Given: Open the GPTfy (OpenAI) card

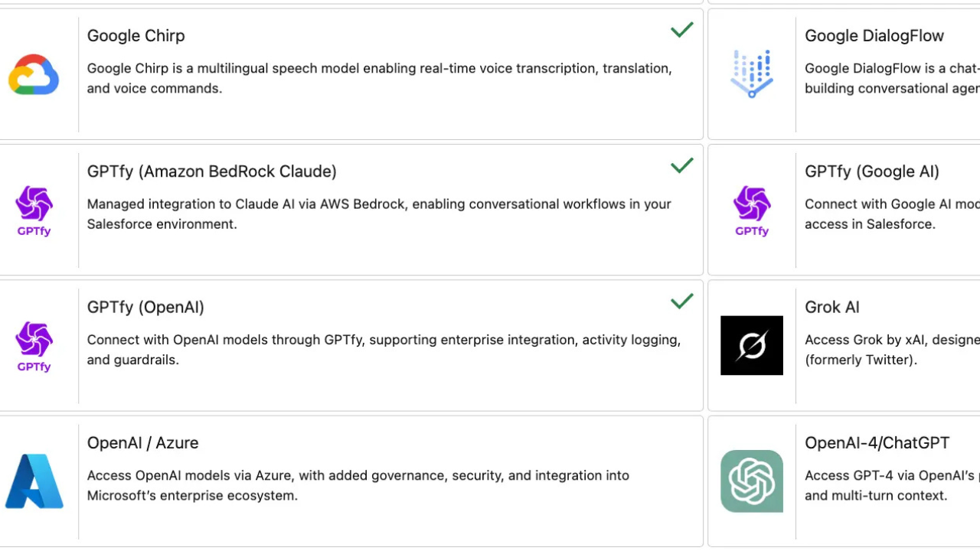Looking at the screenshot, I should pyautogui.click(x=145, y=307).
